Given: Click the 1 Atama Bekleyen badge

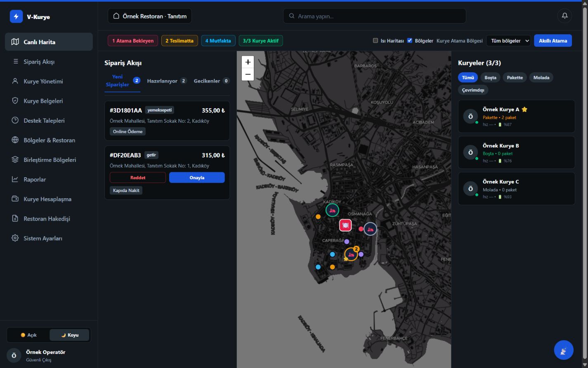Looking at the screenshot, I should [133, 40].
